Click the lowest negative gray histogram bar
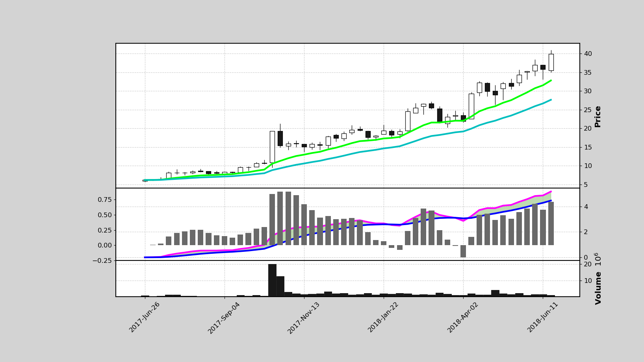This screenshot has width=644, height=362. click(463, 251)
